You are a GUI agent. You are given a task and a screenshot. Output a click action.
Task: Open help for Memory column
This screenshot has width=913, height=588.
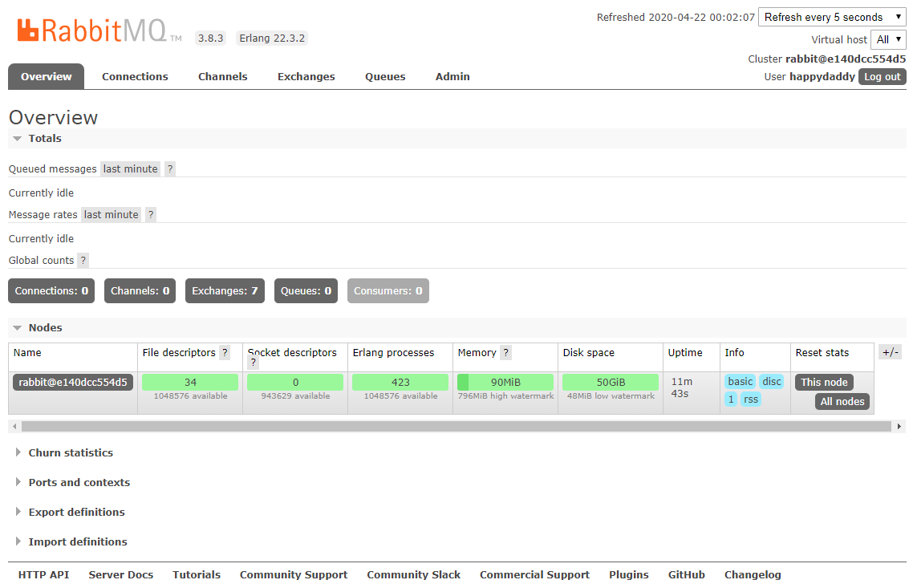point(506,352)
